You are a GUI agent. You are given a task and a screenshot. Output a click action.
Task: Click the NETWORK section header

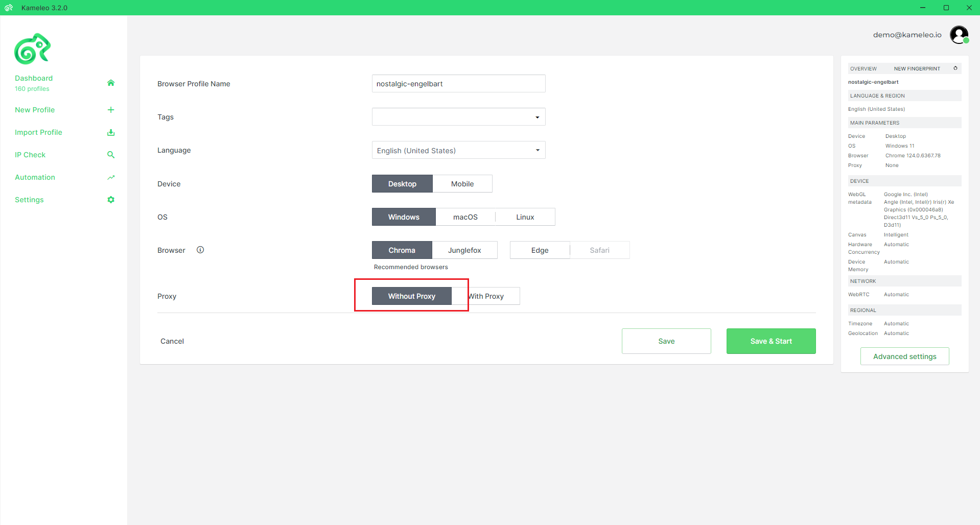click(x=904, y=281)
